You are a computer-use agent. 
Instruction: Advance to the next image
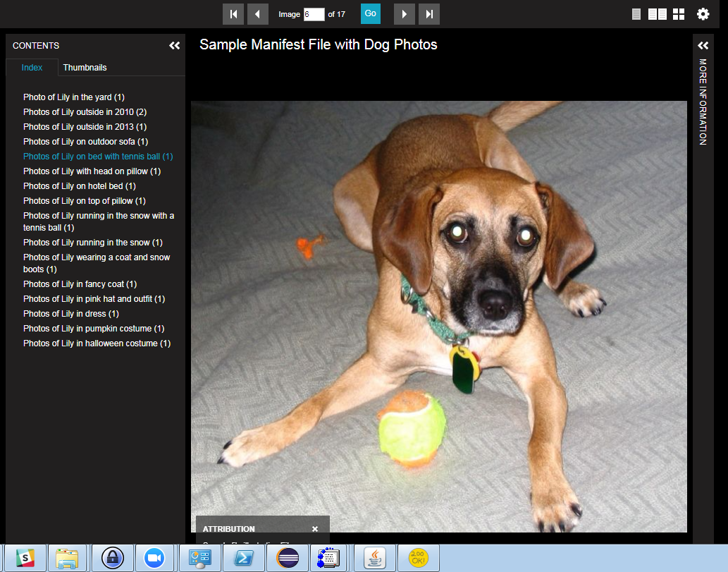(405, 14)
